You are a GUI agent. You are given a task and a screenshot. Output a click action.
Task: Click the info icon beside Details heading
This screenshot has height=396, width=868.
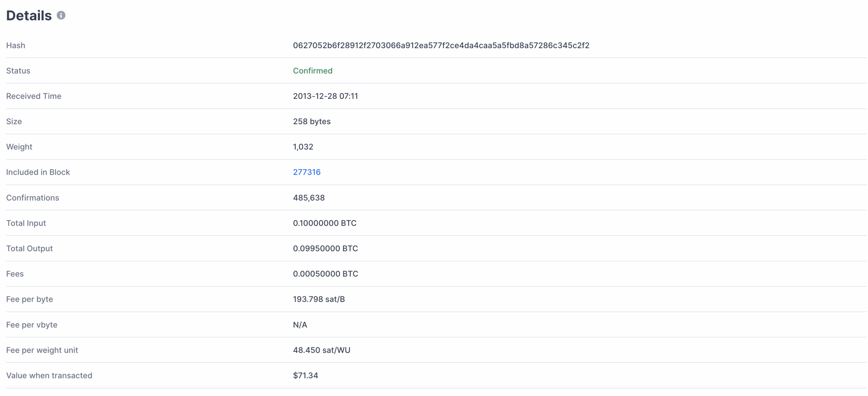pyautogui.click(x=61, y=15)
